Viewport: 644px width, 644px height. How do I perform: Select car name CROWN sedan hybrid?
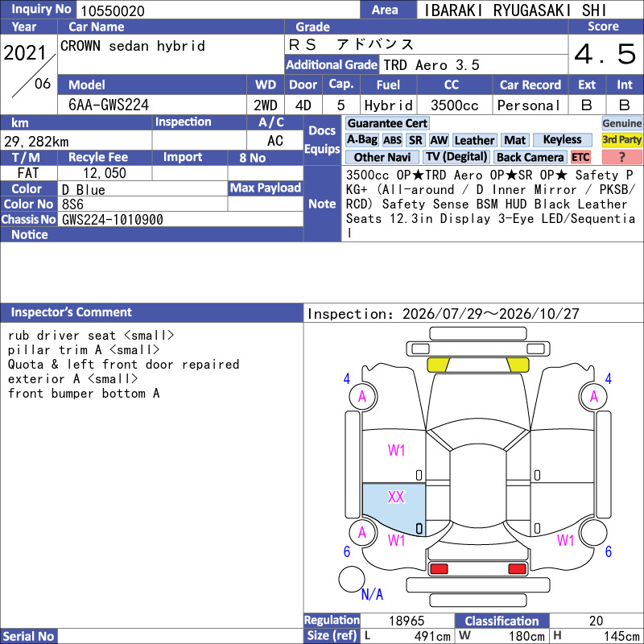pos(133,46)
